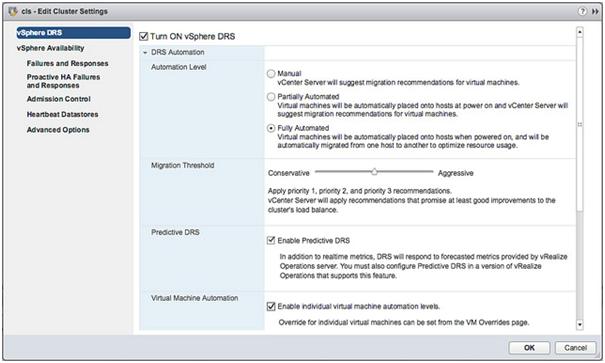
Task: Cancel the Edit Cluster Settings dialog
Action: (575, 348)
